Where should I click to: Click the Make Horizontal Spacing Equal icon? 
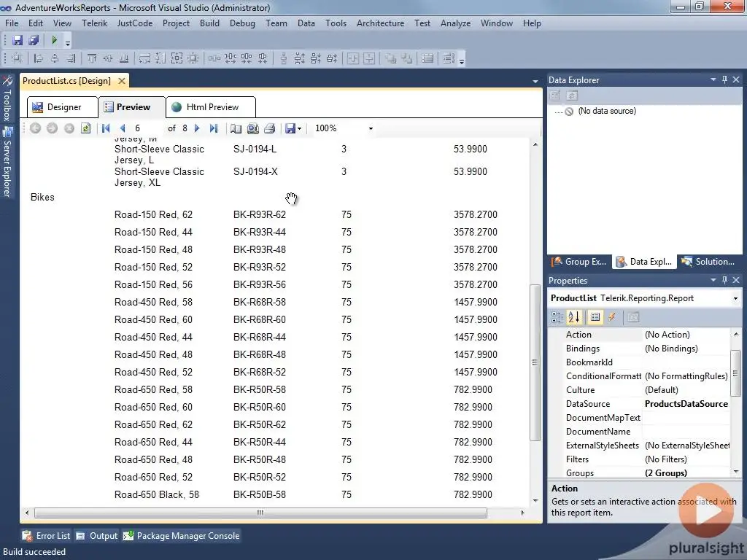click(x=214, y=58)
